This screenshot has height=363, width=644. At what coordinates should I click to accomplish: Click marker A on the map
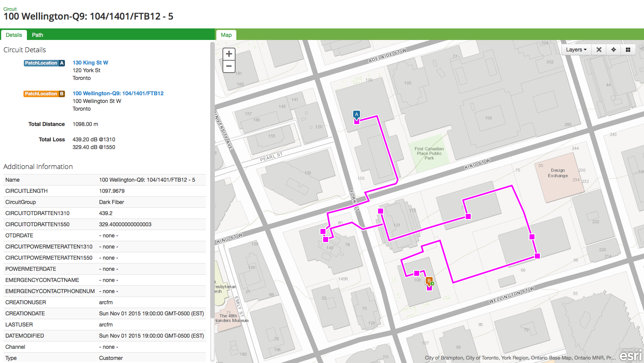pos(357,114)
